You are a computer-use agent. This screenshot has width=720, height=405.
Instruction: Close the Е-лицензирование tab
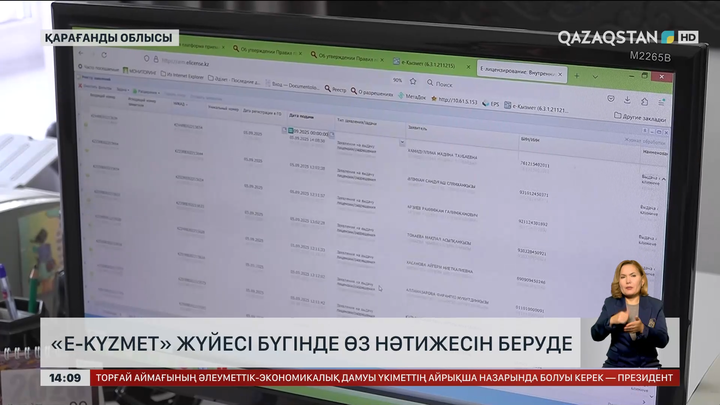560,74
